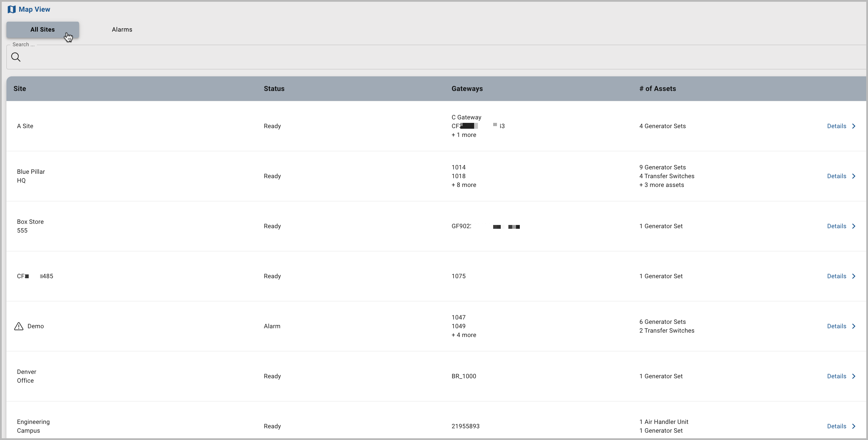Open Details for Blue Pillar HQ
This screenshot has height=440, width=868.
point(837,176)
